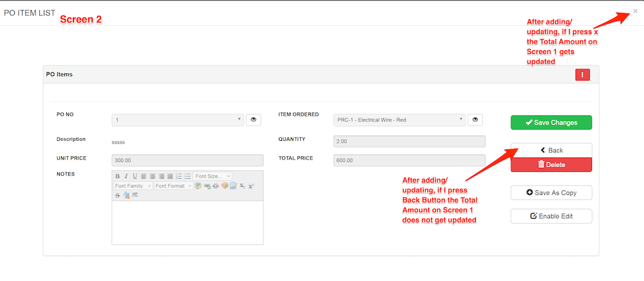
Task: Open the text color palette icon
Action: [225, 186]
